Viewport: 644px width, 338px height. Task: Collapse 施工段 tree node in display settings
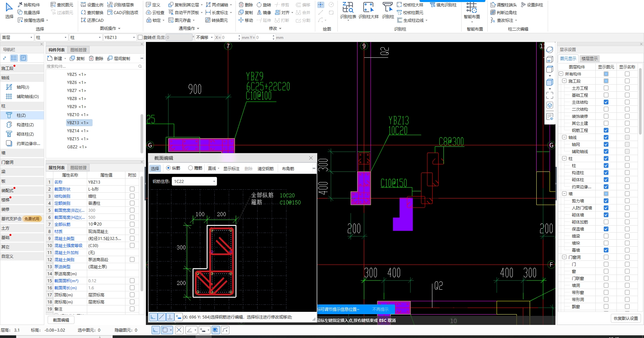point(565,81)
